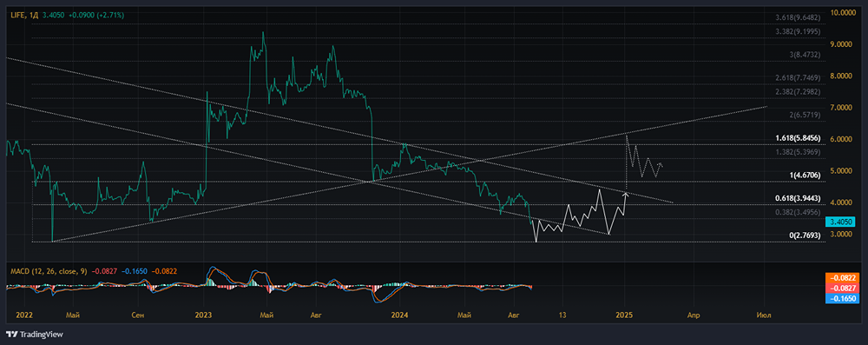The width and height of the screenshot is (868, 345).
Task: Select the Fibonacci level label 2.618(7.7469)
Action: [x=798, y=77]
